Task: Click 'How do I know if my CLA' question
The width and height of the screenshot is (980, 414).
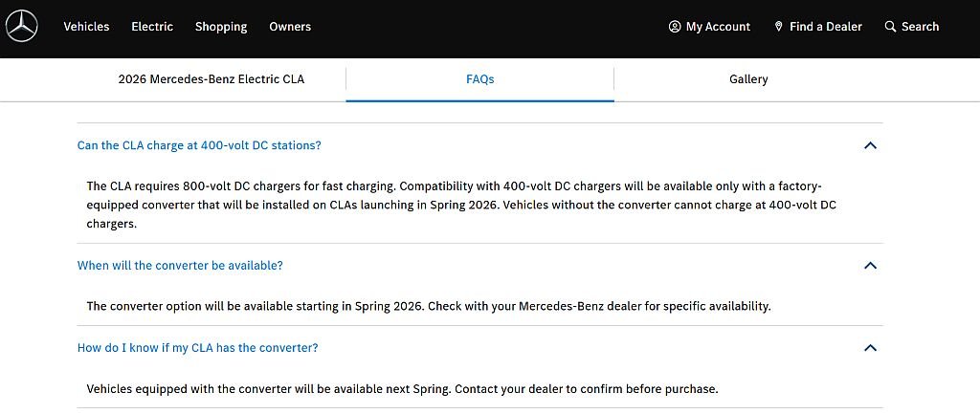Action: coord(197,348)
